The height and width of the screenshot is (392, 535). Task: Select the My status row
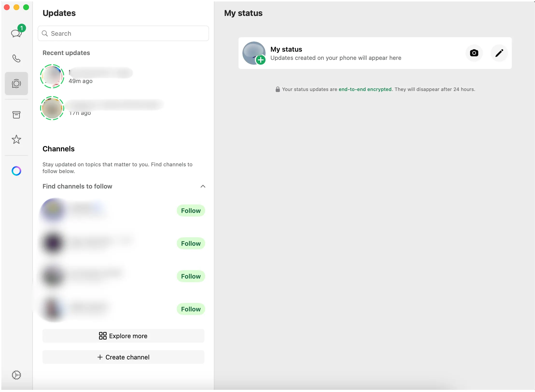[x=338, y=53]
